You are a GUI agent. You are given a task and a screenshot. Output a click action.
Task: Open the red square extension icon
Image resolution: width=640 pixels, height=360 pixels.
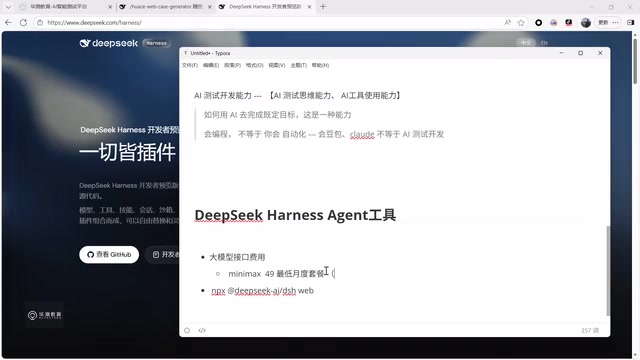click(x=569, y=22)
